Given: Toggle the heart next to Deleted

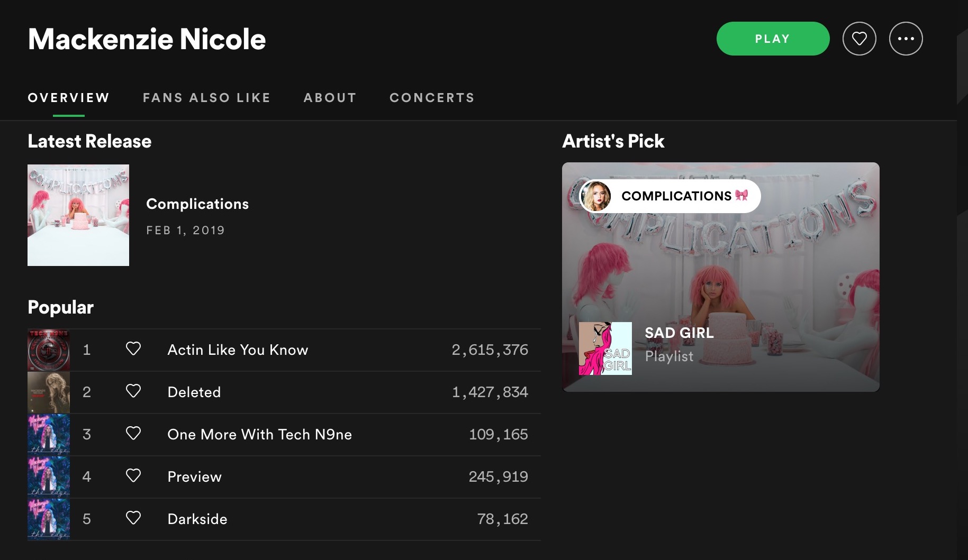Looking at the screenshot, I should pos(133,391).
